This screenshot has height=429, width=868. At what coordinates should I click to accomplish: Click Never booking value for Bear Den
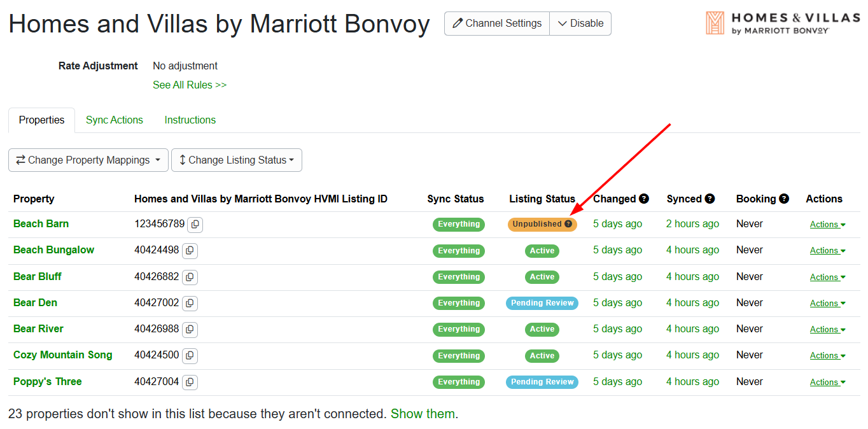pyautogui.click(x=750, y=303)
